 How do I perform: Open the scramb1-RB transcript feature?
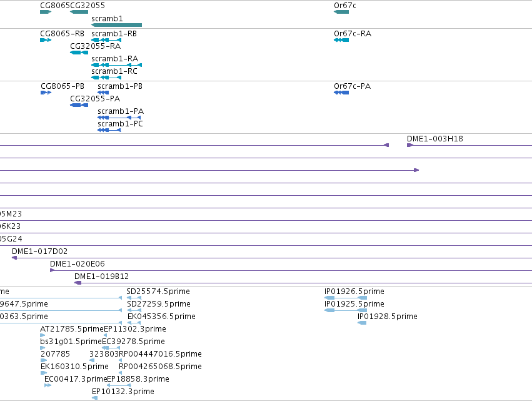tap(106, 40)
